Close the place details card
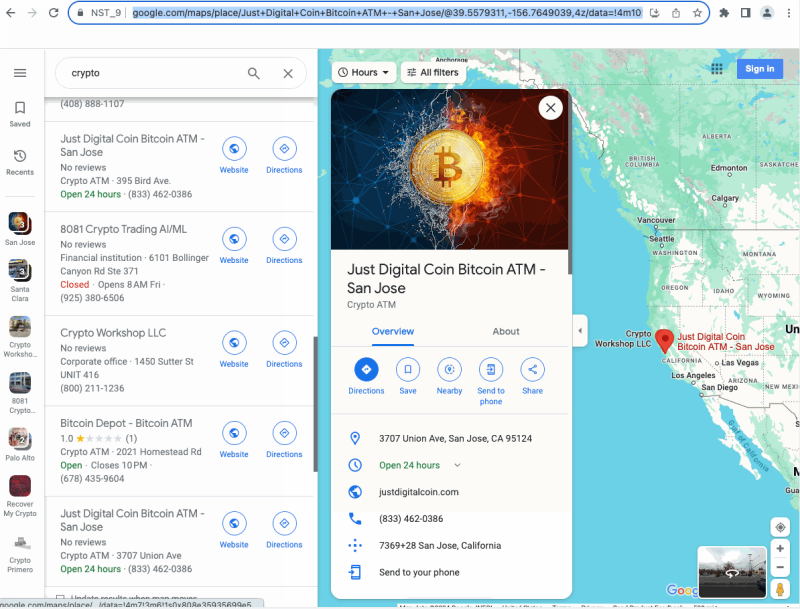Screen dimensions: 800x609 pos(551,108)
